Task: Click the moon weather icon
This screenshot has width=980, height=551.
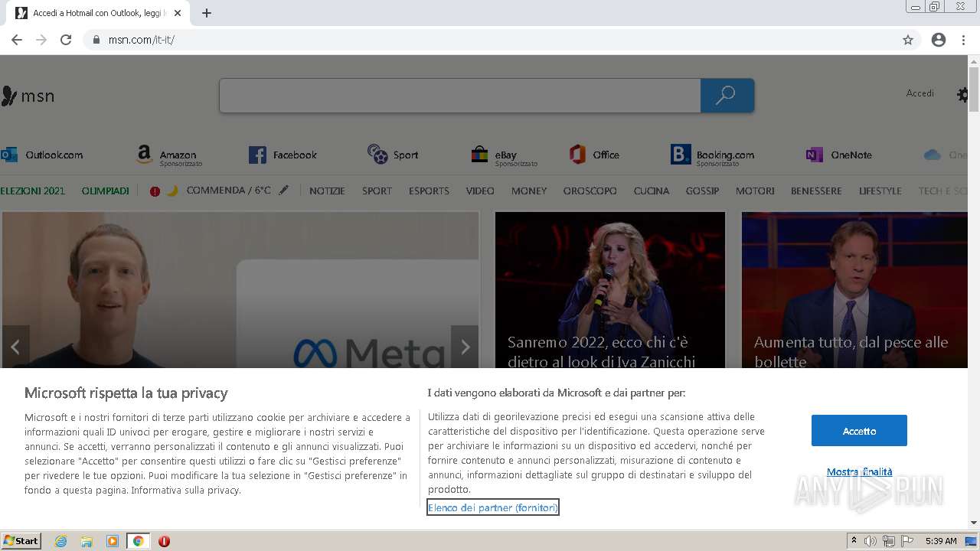Action: point(172,191)
